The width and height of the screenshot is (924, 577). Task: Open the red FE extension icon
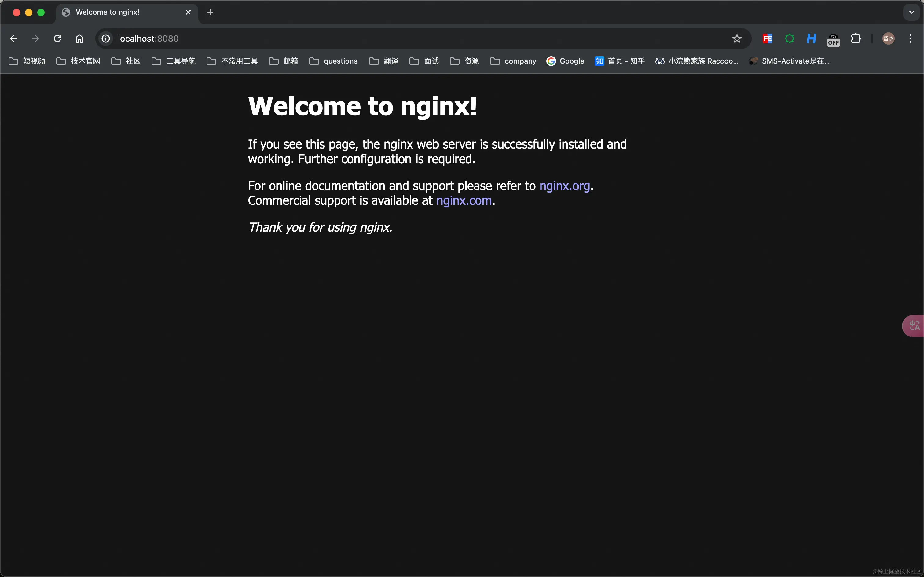coord(767,39)
